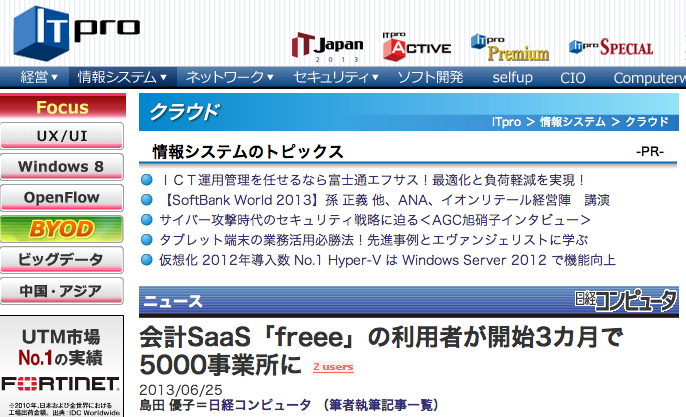Click the 情報システム breadcrumb link
This screenshot has height=417, width=686.
coord(573,122)
